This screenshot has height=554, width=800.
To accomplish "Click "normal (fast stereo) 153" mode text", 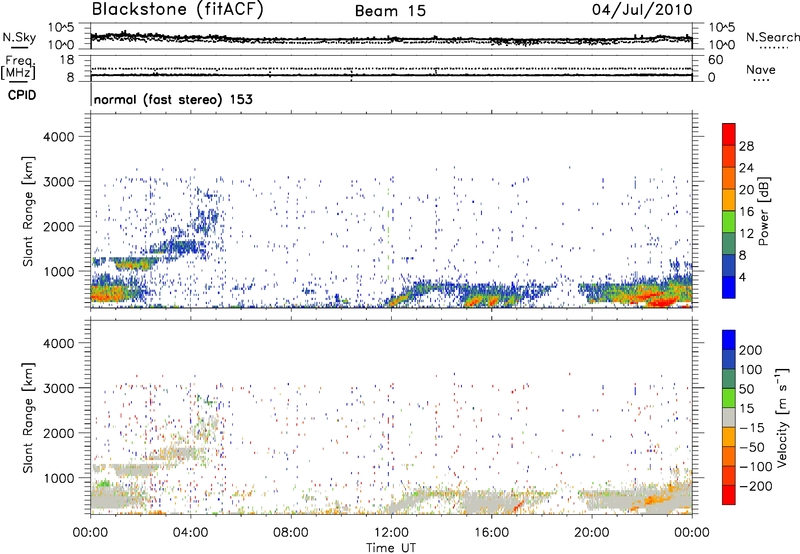I will click(173, 99).
